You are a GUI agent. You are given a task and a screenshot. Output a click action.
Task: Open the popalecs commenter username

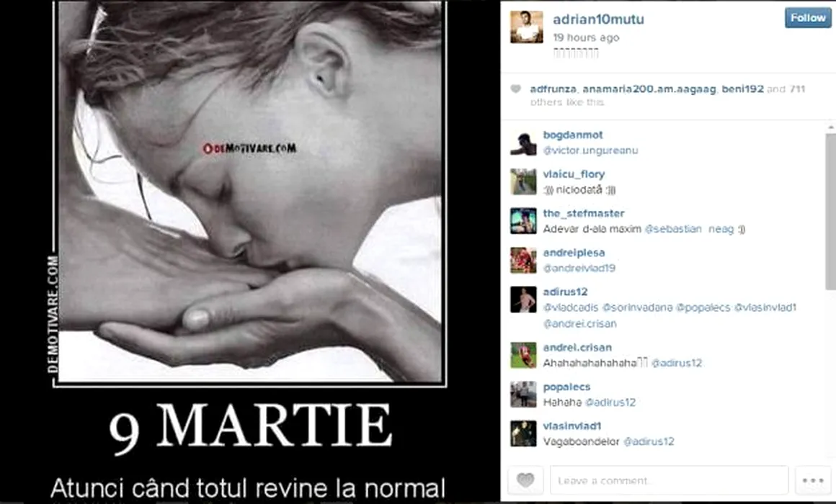point(566,387)
